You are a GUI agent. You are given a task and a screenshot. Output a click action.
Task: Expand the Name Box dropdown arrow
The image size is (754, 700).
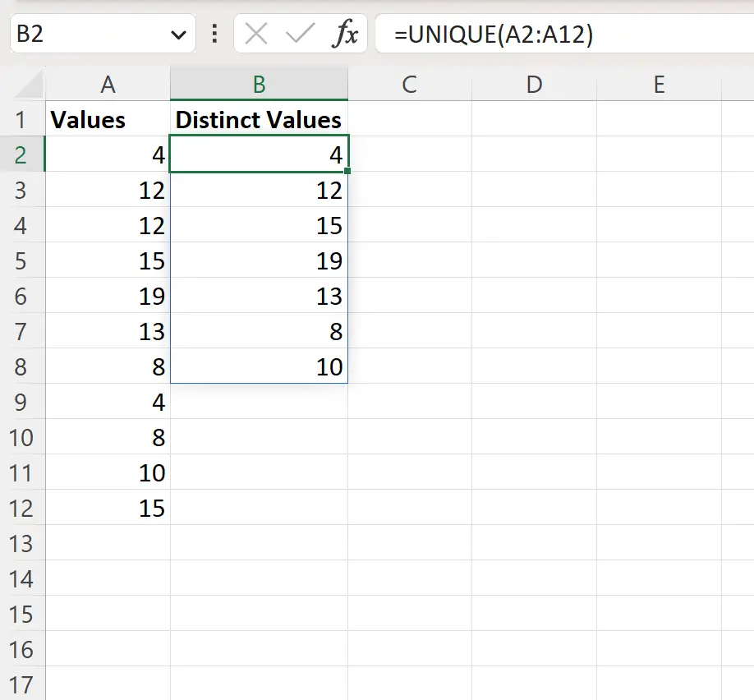tap(177, 35)
